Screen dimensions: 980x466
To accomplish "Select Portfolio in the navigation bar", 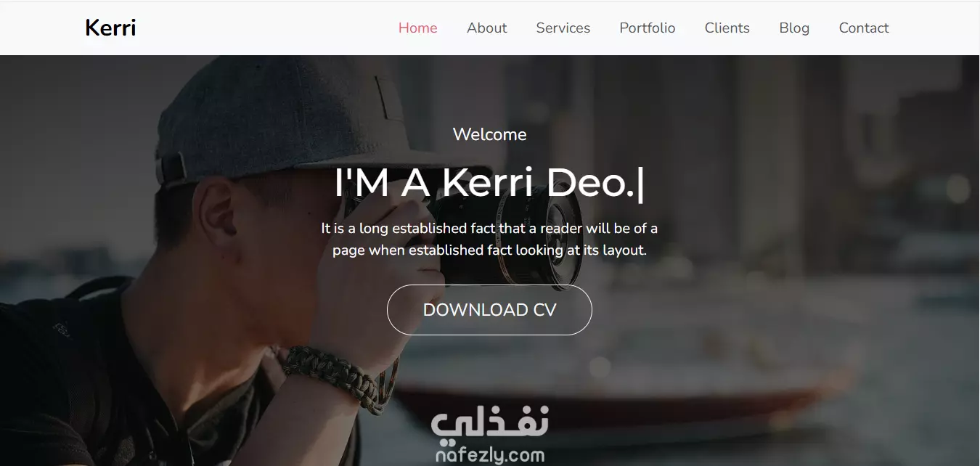I will pyautogui.click(x=647, y=28).
